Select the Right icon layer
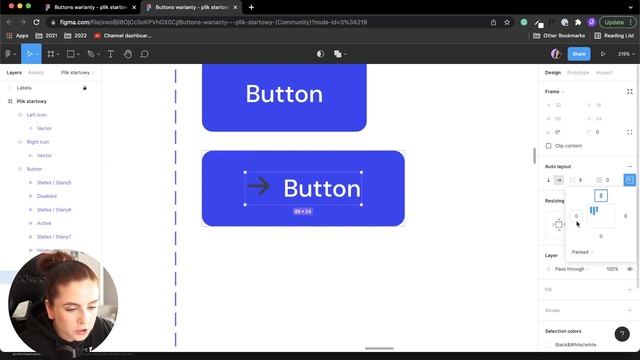 pyautogui.click(x=38, y=142)
